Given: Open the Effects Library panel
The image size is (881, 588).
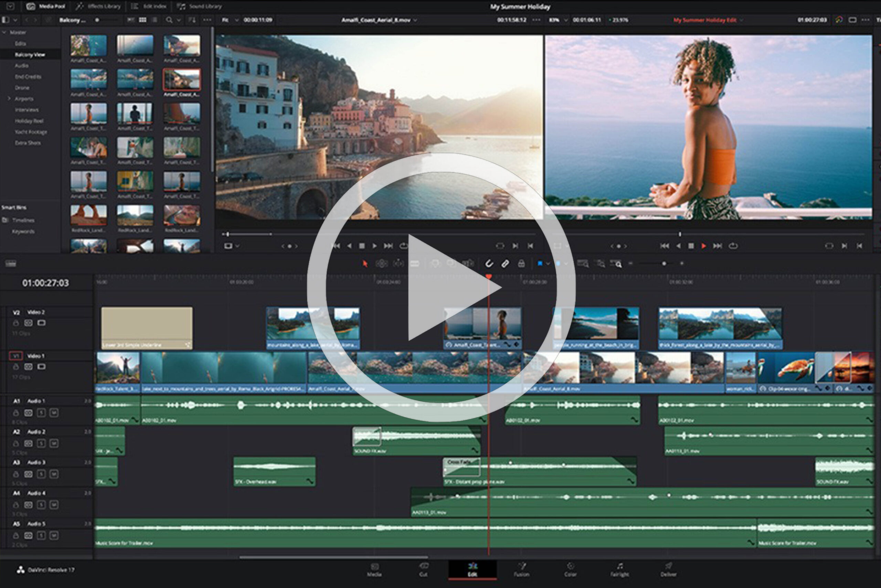Looking at the screenshot, I should pos(98,7).
